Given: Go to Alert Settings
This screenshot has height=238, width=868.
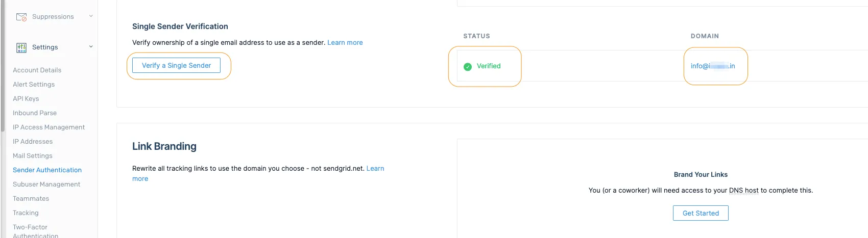Looking at the screenshot, I should pos(34,85).
